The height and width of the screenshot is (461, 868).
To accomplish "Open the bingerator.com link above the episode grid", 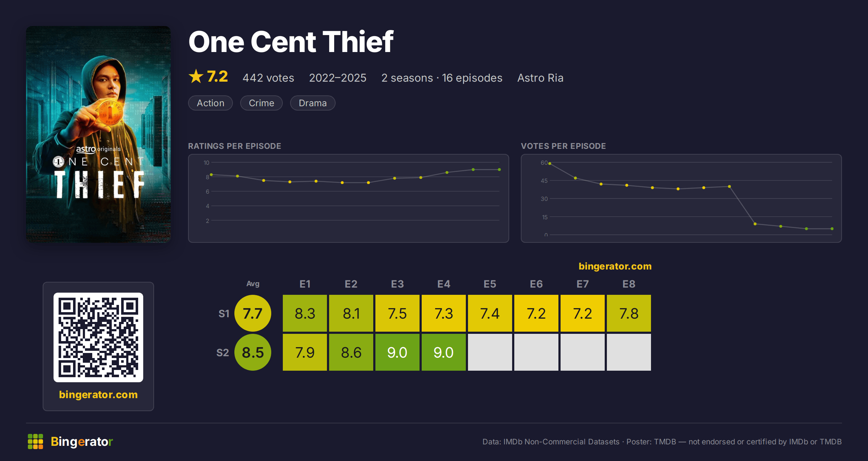I will 615,266.
